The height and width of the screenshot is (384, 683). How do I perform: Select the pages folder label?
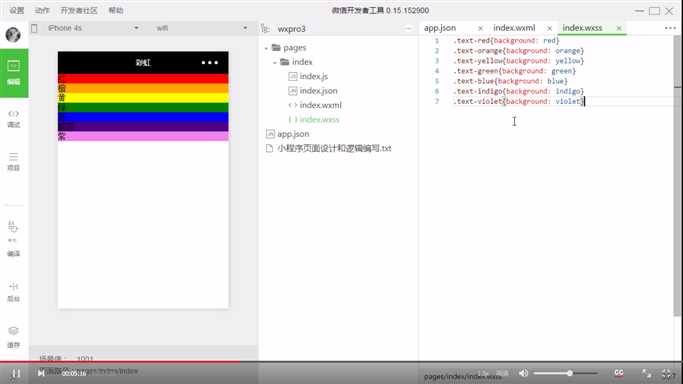294,47
